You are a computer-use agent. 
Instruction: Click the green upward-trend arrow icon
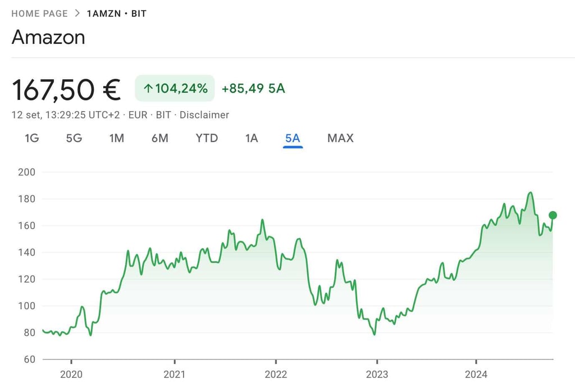[147, 88]
